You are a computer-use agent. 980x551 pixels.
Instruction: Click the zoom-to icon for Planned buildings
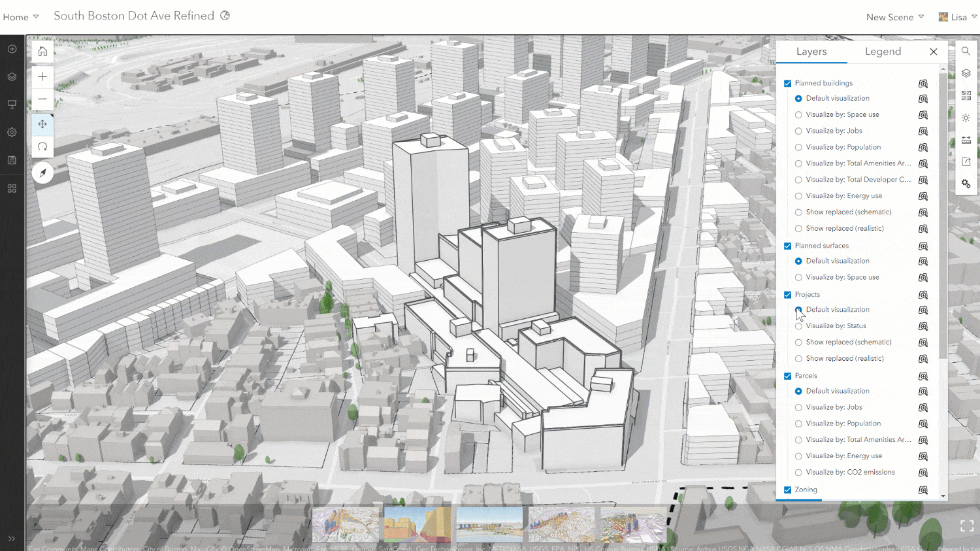923,84
